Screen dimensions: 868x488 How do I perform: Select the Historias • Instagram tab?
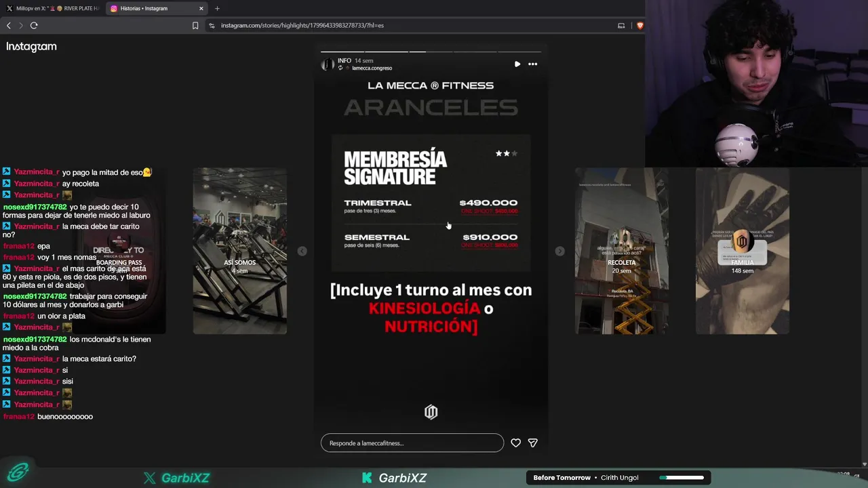(157, 9)
